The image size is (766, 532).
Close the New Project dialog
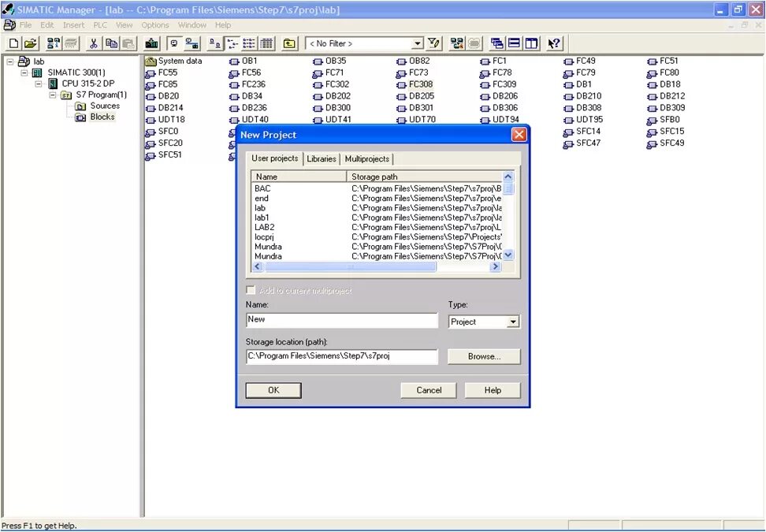tap(519, 135)
